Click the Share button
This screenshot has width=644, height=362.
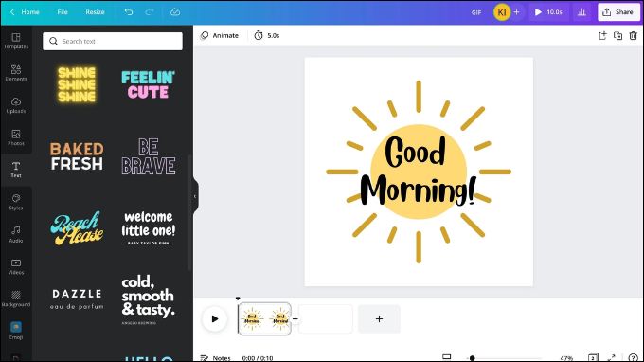(618, 12)
